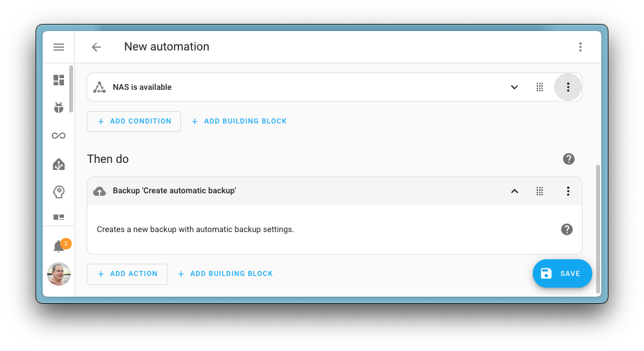Open help for Create automatic backup description
644x351 pixels.
tap(567, 229)
